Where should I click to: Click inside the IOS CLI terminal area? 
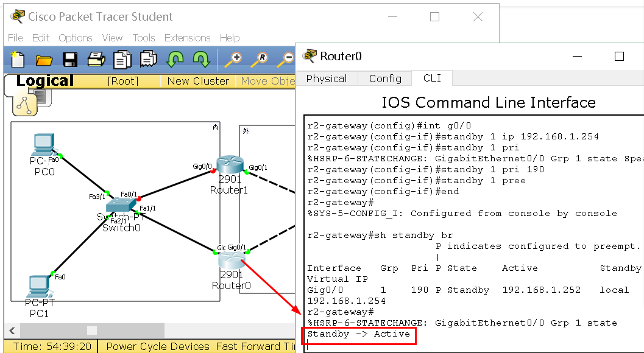click(x=474, y=234)
